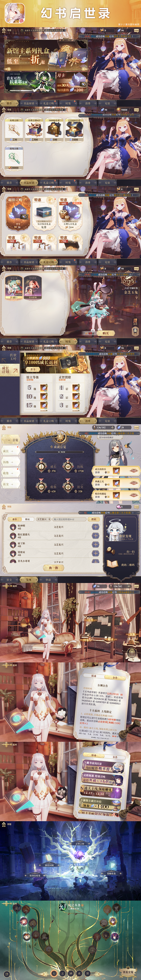141x980 pixels.
Task: Click plus icon next to 柏神明
Action: [x=95, y=527]
